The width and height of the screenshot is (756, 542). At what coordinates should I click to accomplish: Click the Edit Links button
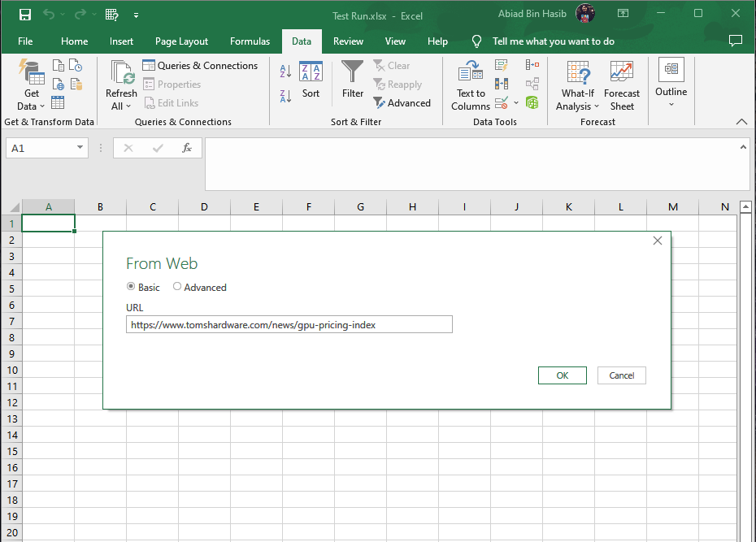click(x=172, y=103)
